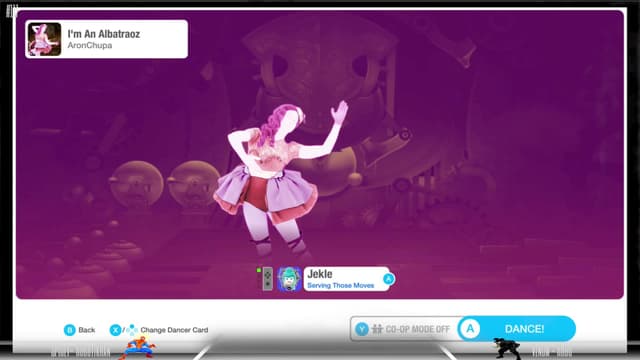Open the Jekle dancer card
Screen dimensions: 640x360
(x=349, y=279)
